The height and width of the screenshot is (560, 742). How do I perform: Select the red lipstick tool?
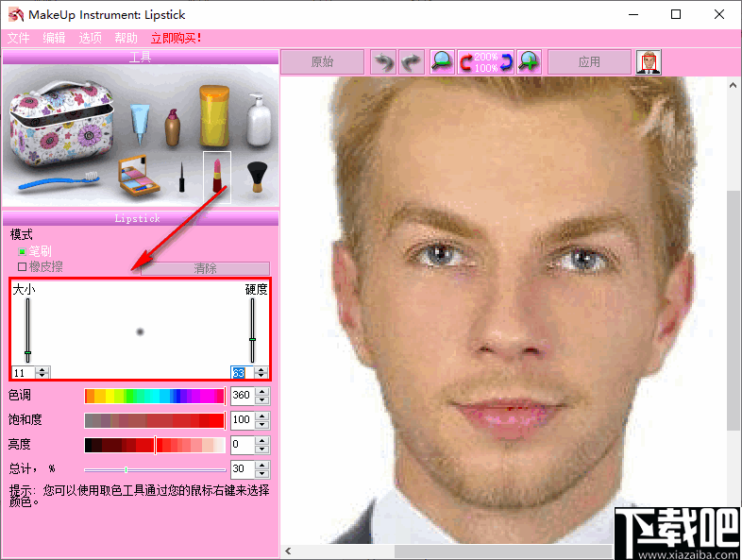(217, 176)
